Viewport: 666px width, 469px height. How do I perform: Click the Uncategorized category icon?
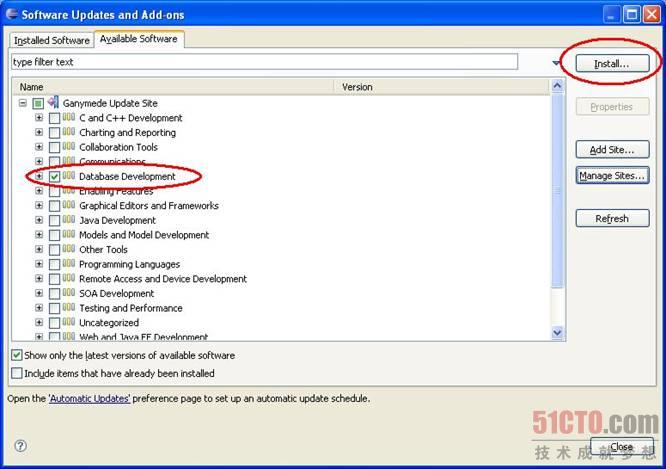click(69, 322)
